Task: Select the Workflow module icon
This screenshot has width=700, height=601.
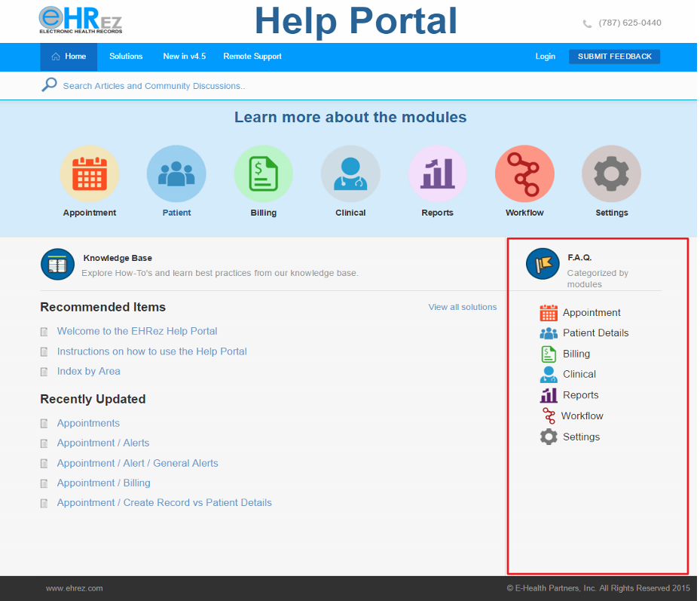Action: click(x=524, y=172)
